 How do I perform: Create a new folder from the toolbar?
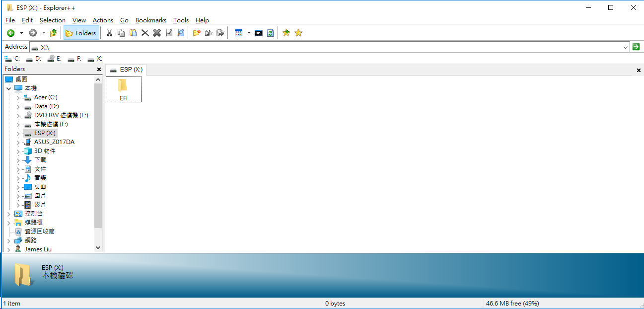tap(197, 33)
